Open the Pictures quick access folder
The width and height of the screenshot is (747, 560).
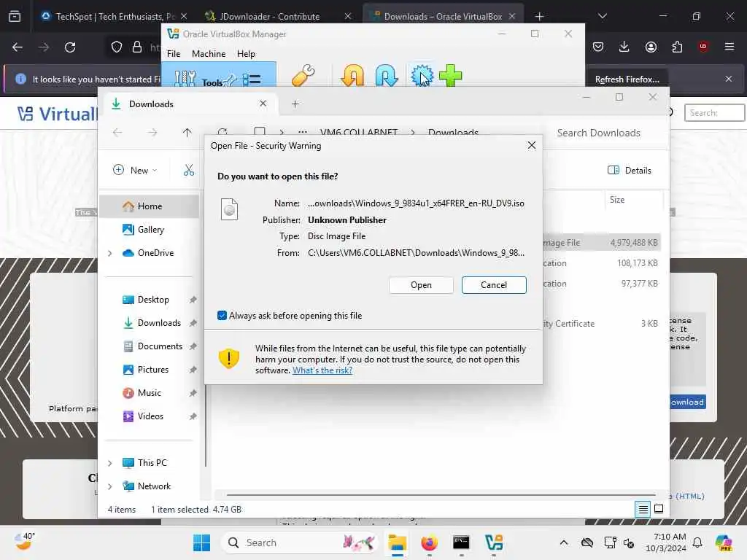coord(153,370)
